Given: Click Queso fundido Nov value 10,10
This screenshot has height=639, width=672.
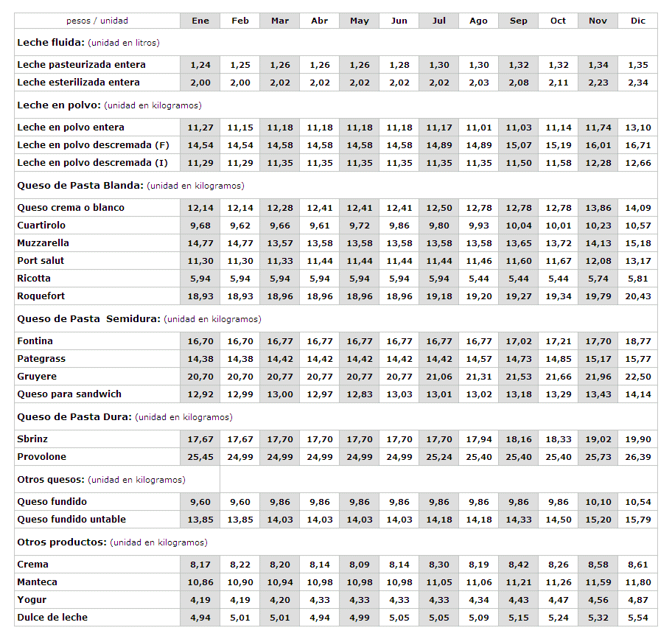Looking at the screenshot, I should click(598, 501).
